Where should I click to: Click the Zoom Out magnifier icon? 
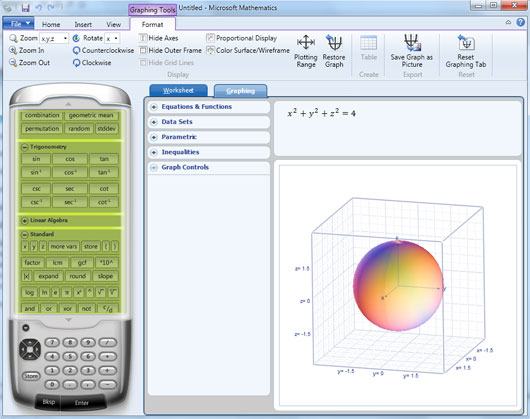(13, 63)
